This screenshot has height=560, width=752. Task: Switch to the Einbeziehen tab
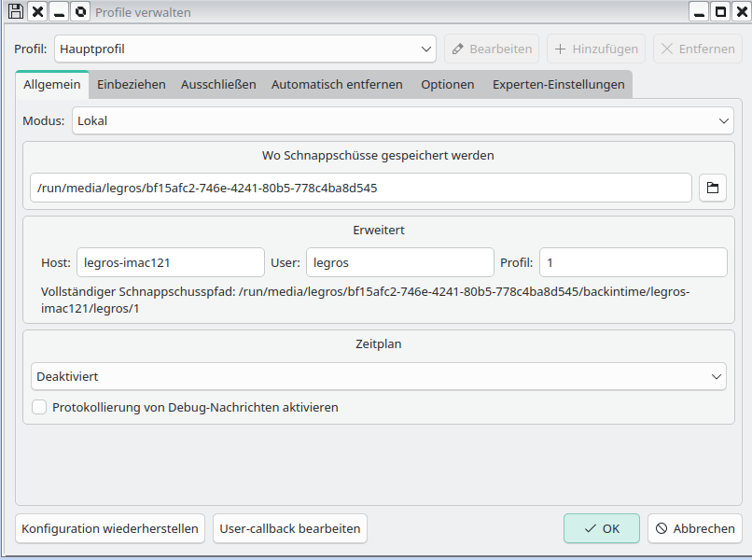pos(132,84)
